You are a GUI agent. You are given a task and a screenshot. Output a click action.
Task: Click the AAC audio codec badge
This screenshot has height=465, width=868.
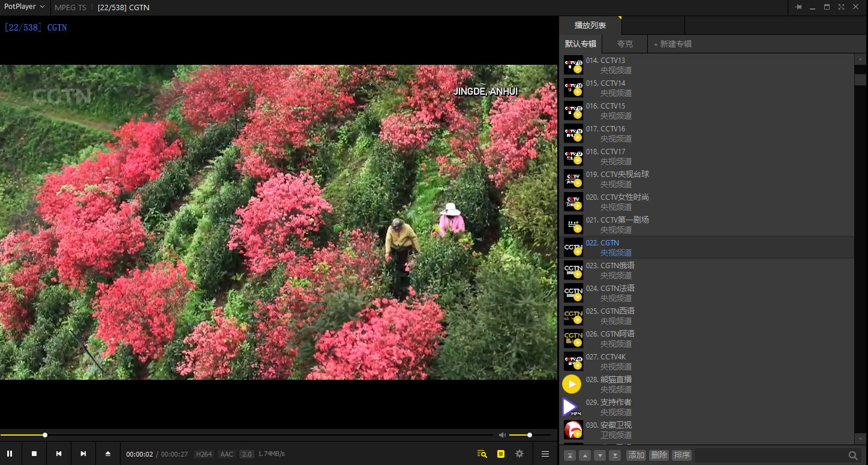pos(227,454)
